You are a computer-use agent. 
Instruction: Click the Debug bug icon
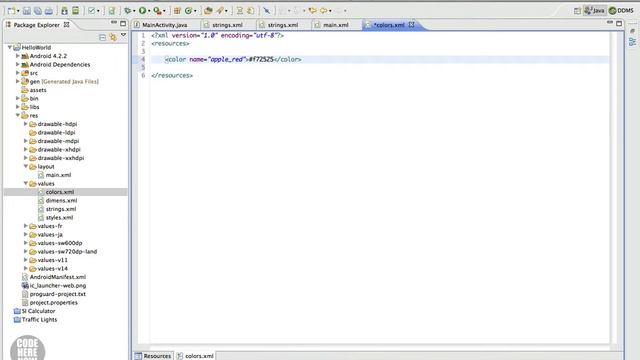(x=128, y=11)
